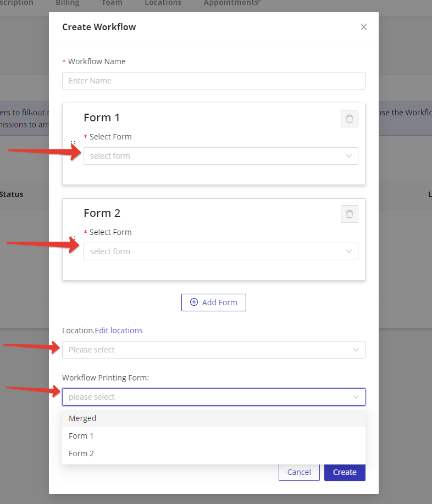Click the plus icon in Add Form
The height and width of the screenshot is (504, 432).
coord(194,302)
